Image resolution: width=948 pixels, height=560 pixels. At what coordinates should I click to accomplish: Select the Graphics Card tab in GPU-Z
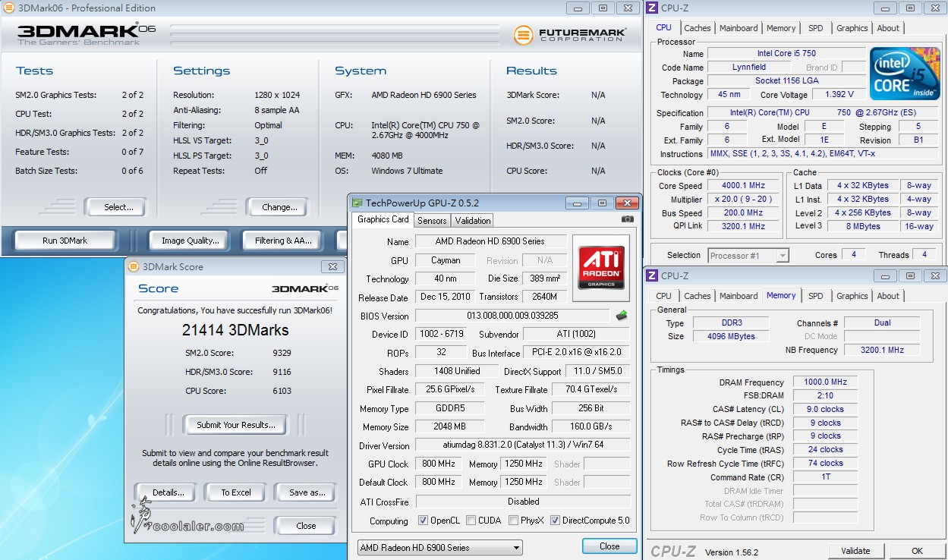383,219
